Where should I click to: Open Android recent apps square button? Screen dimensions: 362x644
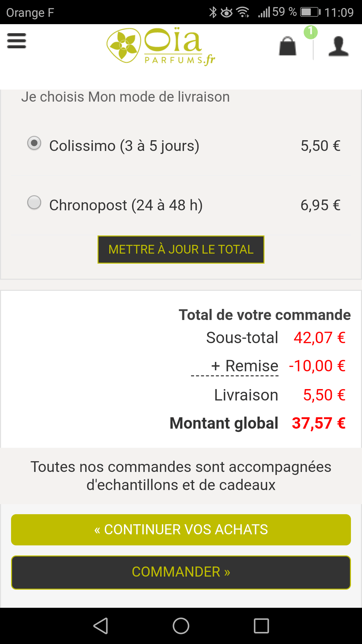point(261,626)
